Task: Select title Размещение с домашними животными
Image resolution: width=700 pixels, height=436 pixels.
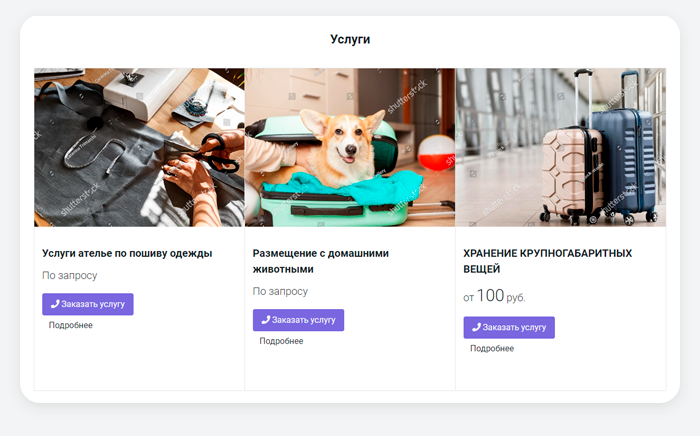Action: (x=321, y=261)
